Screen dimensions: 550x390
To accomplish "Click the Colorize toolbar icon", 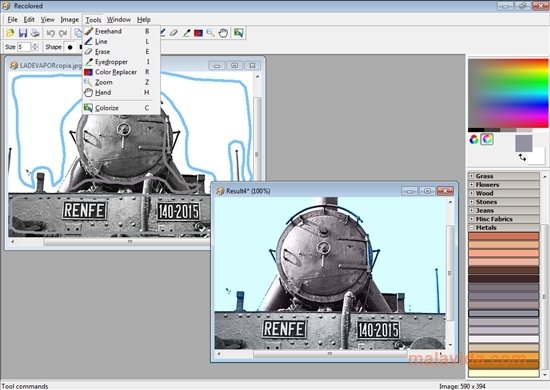I will point(239,33).
